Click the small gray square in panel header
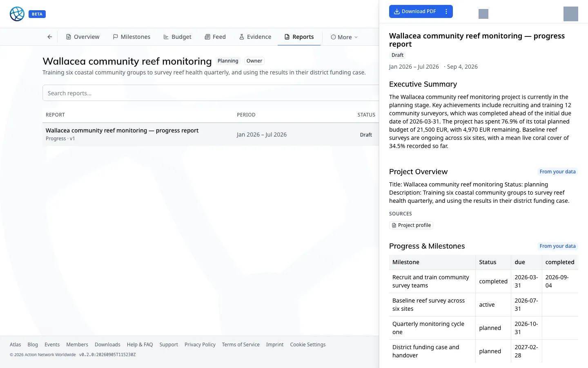The image size is (588, 368). point(483,14)
